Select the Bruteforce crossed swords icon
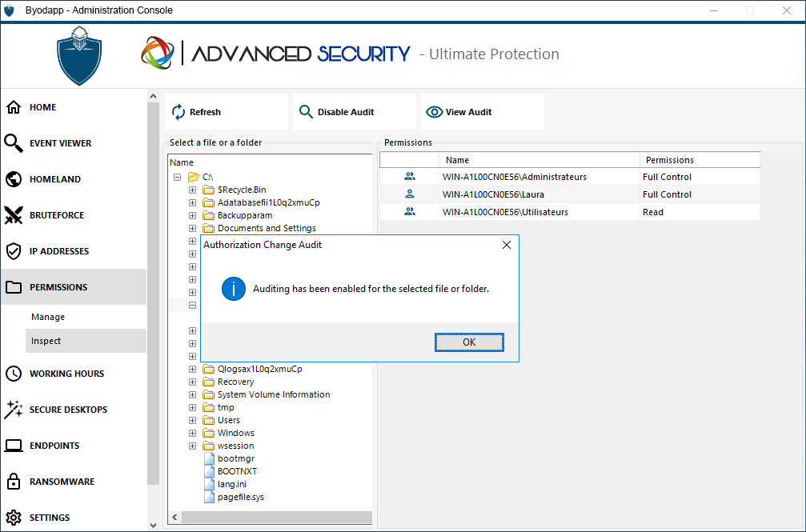This screenshot has width=806, height=532. 14,215
